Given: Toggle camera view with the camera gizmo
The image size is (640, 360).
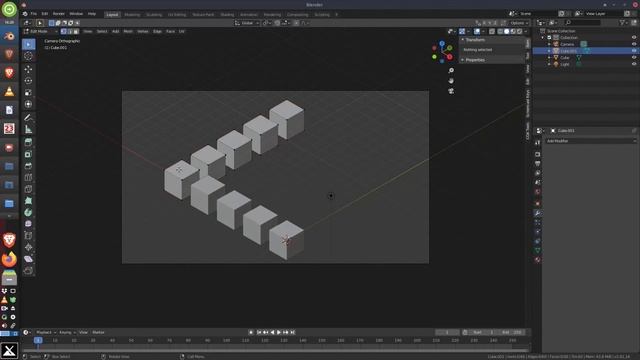Looking at the screenshot, I should coord(451,91).
